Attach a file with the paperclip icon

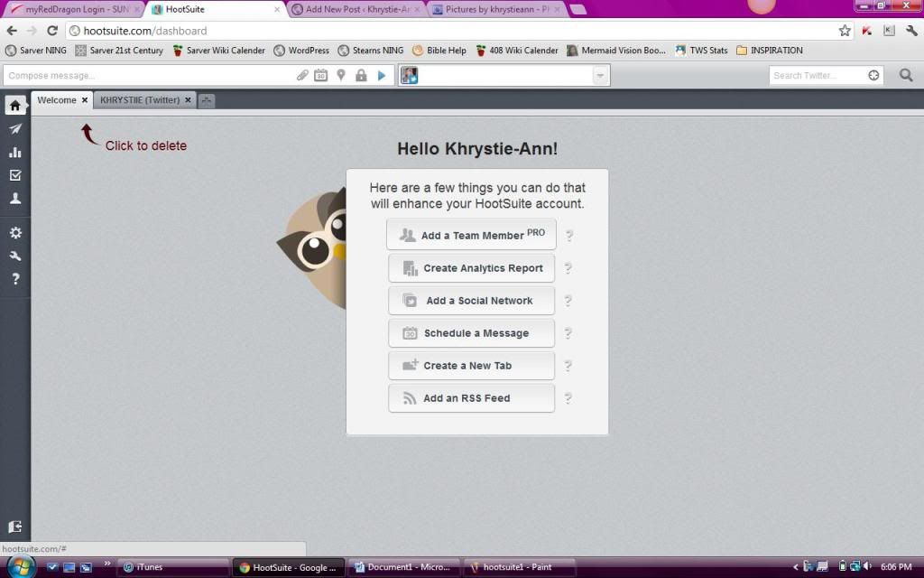click(302, 76)
